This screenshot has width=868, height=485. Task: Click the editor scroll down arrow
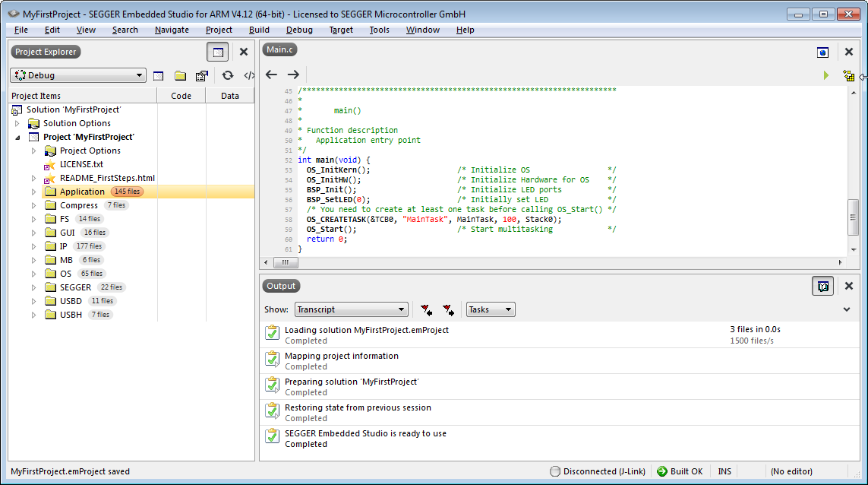tap(853, 249)
